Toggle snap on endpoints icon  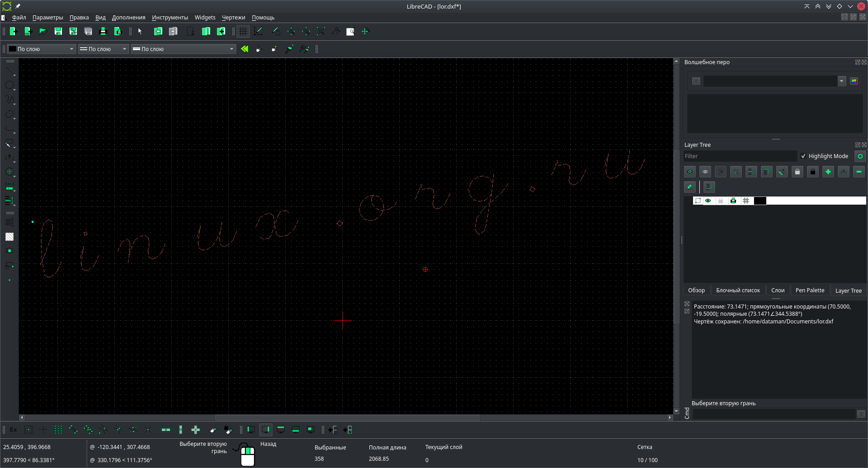pyautogui.click(x=73, y=430)
